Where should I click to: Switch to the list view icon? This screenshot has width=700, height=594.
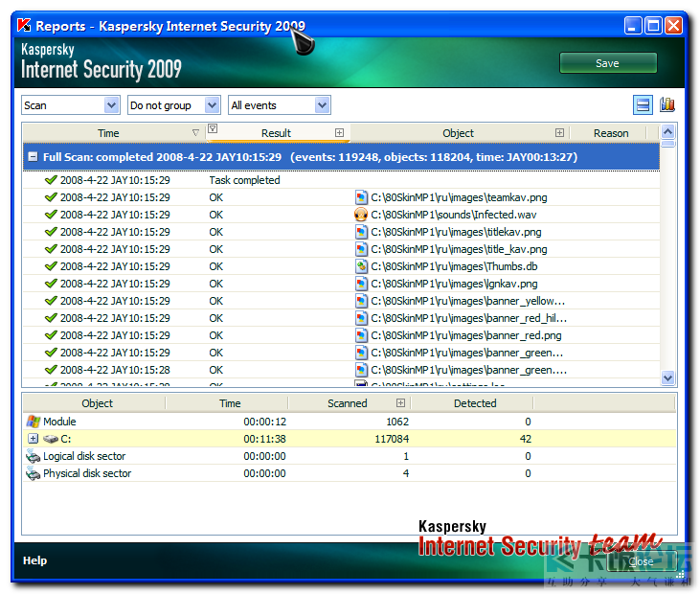[x=643, y=105]
